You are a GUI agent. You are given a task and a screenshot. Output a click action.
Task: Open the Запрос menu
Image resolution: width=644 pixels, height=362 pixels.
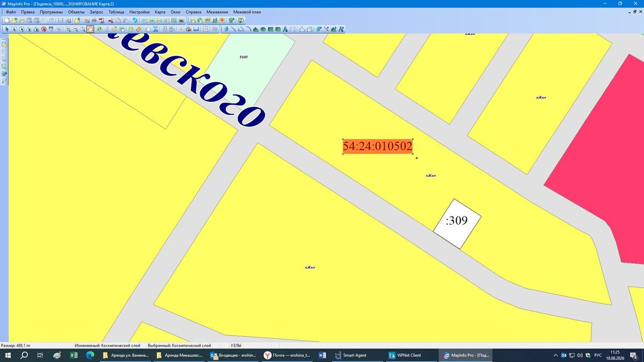pos(97,12)
